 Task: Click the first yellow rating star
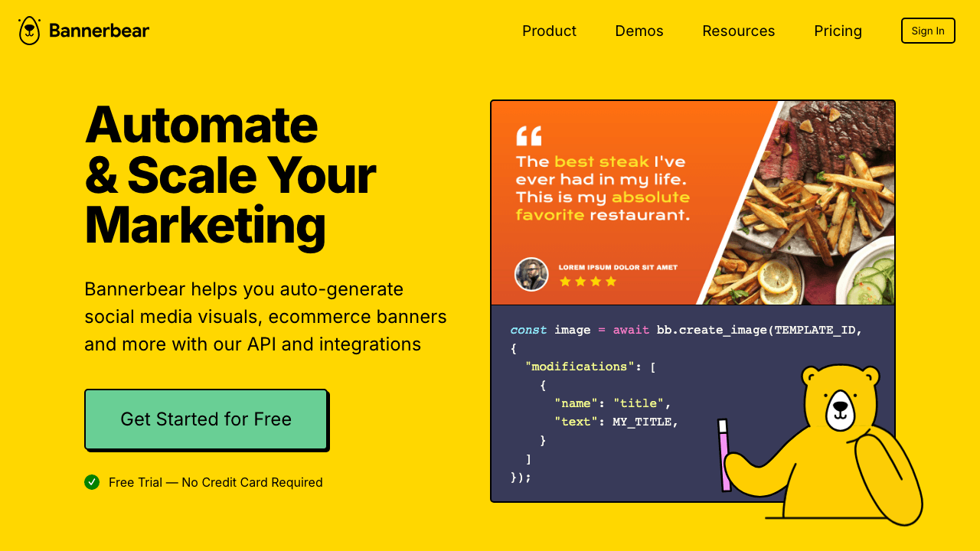tap(565, 282)
